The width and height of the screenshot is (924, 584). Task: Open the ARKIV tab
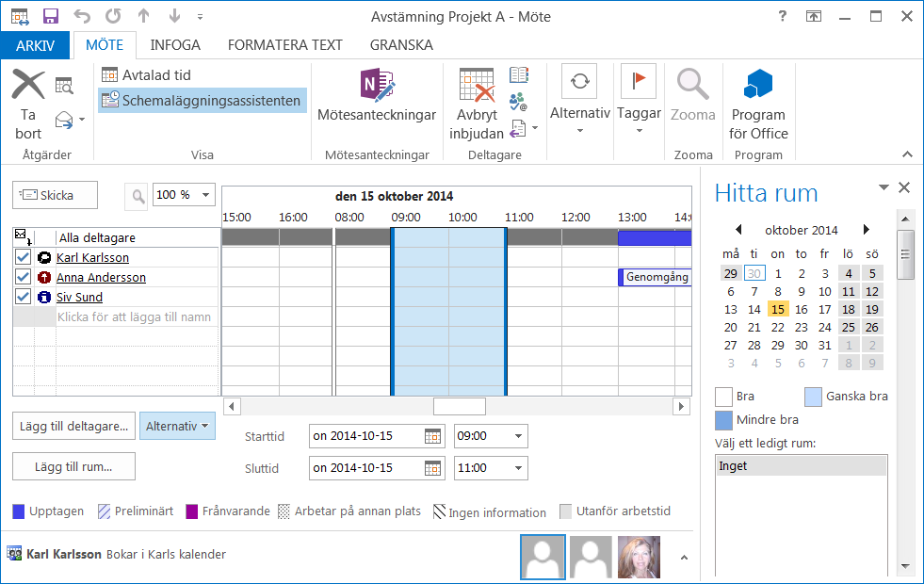36,45
